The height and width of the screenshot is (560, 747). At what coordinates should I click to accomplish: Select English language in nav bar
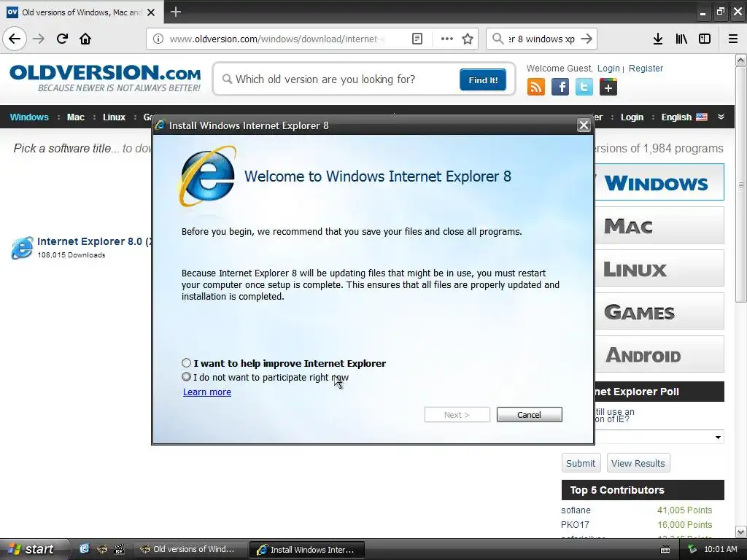click(x=684, y=117)
